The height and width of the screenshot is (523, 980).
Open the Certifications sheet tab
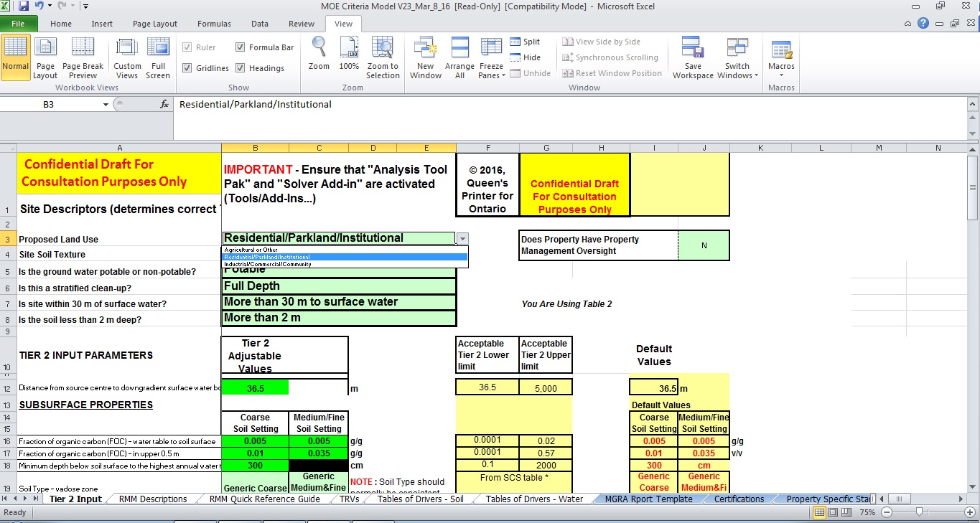coord(739,499)
